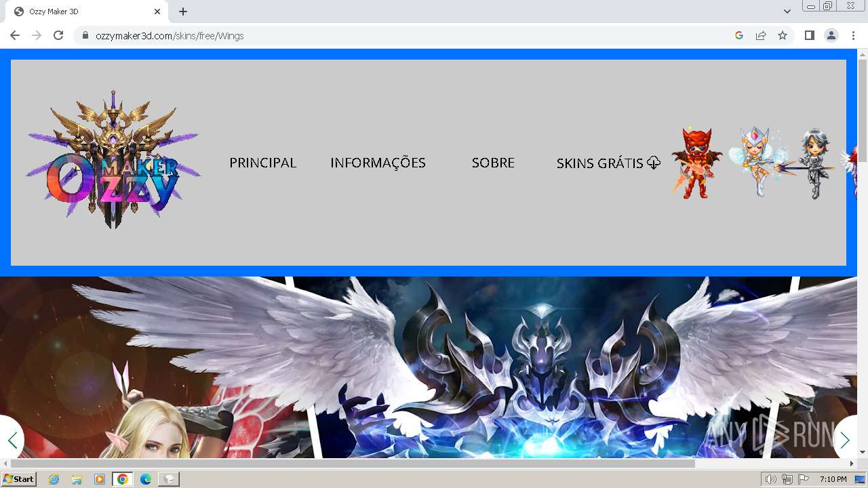Click the horizontal scrollbar thumb
Image resolution: width=868 pixels, height=488 pixels.
pyautogui.click(x=353, y=464)
